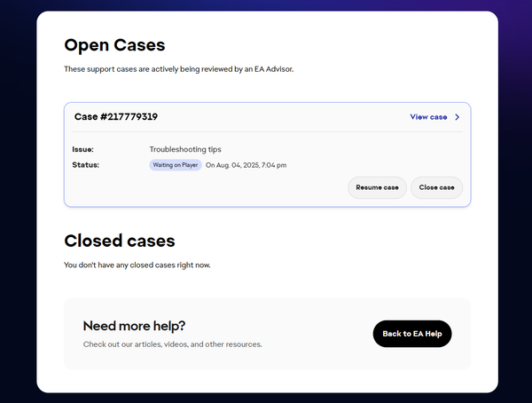Click the Issue: label
Image resolution: width=532 pixels, height=403 pixels.
82,149
